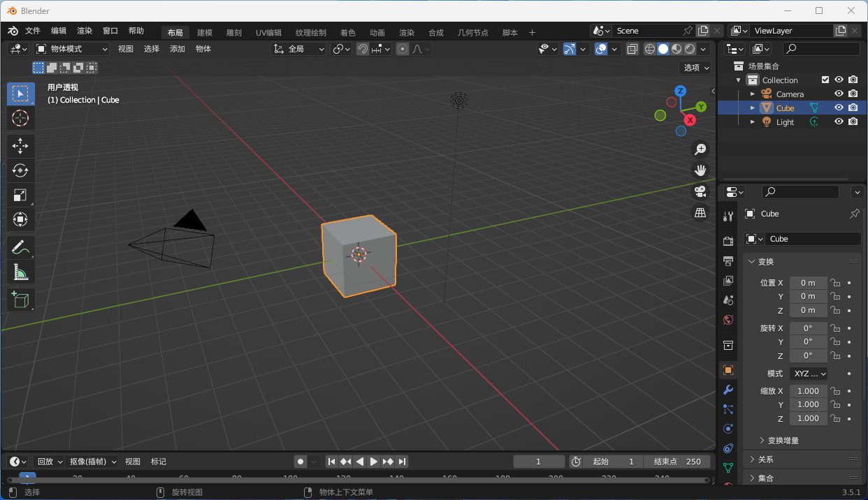The height and width of the screenshot is (500, 868).
Task: Open the Particles properties tab
Action: pyautogui.click(x=728, y=409)
